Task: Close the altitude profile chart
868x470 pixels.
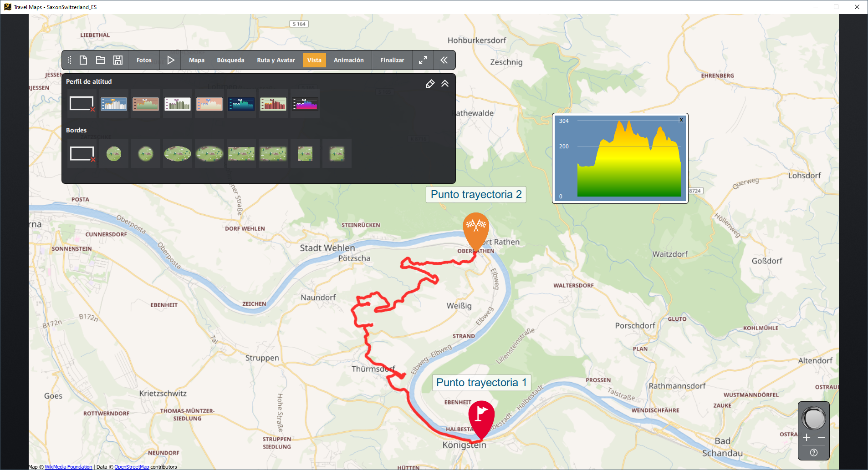Action: coord(681,120)
